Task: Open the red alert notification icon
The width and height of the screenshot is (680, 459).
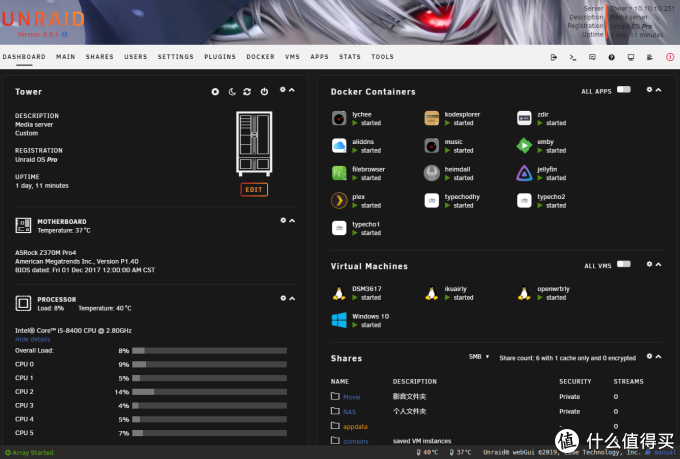Action: [670, 57]
